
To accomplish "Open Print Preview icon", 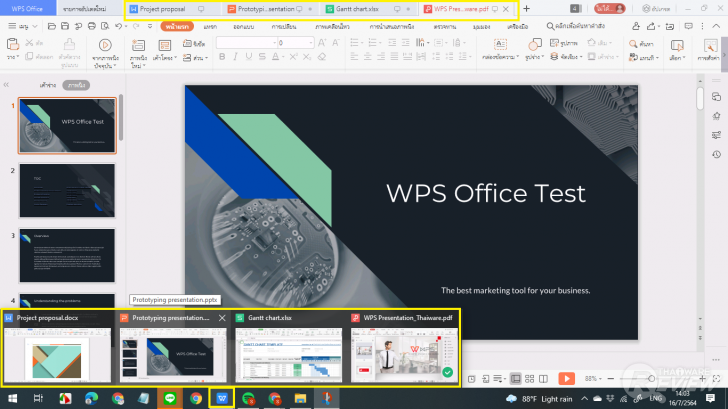I will [x=105, y=26].
